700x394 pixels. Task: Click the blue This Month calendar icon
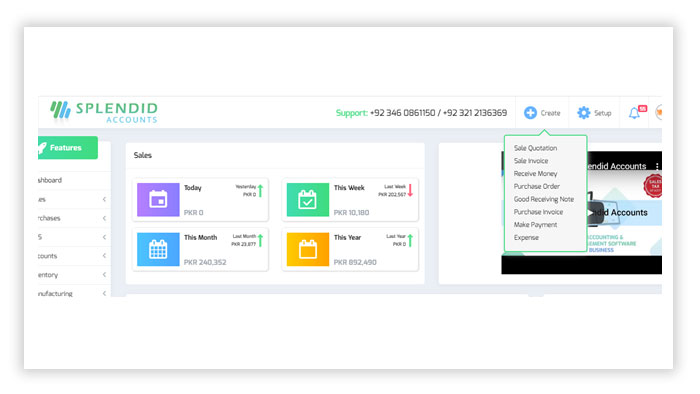coord(158,249)
